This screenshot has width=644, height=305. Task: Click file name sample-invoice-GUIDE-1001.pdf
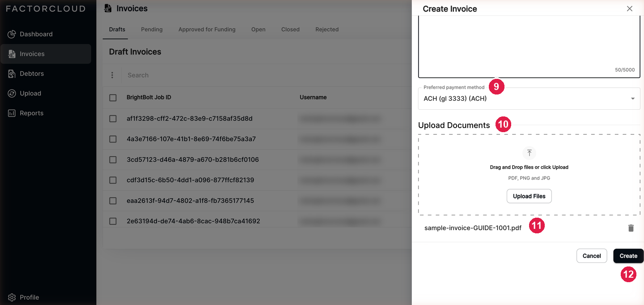pos(473,228)
